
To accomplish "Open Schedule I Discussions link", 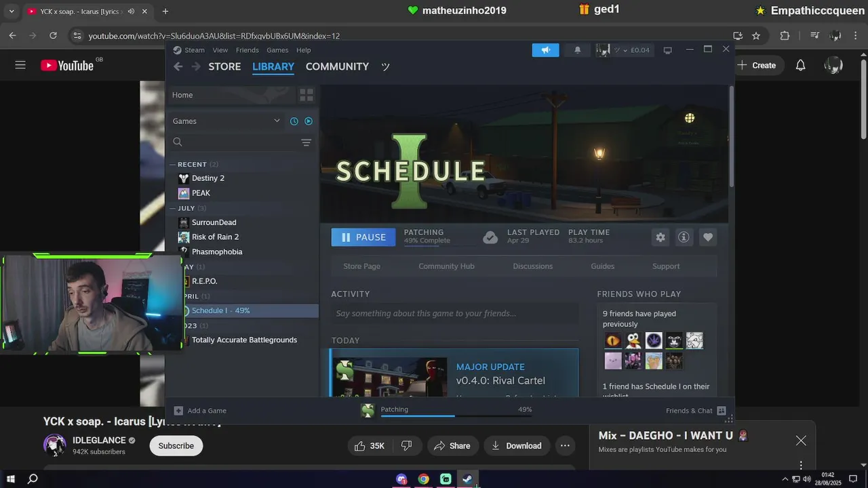I will pyautogui.click(x=532, y=266).
